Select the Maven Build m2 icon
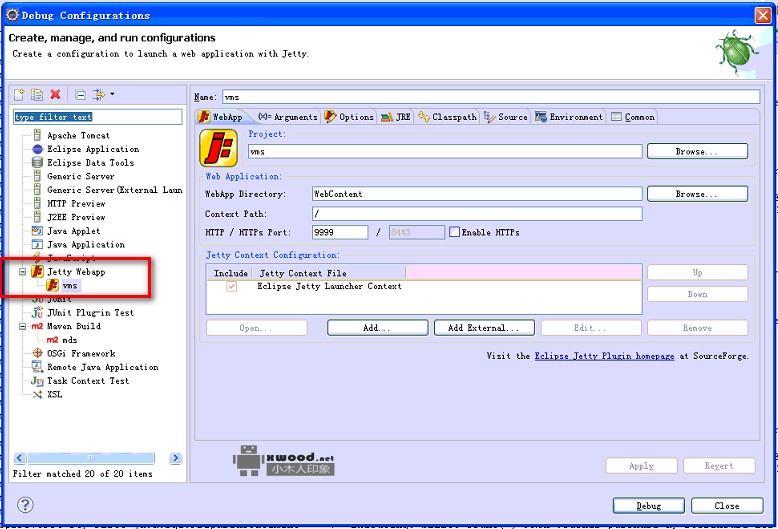This screenshot has height=529, width=778. tap(37, 326)
